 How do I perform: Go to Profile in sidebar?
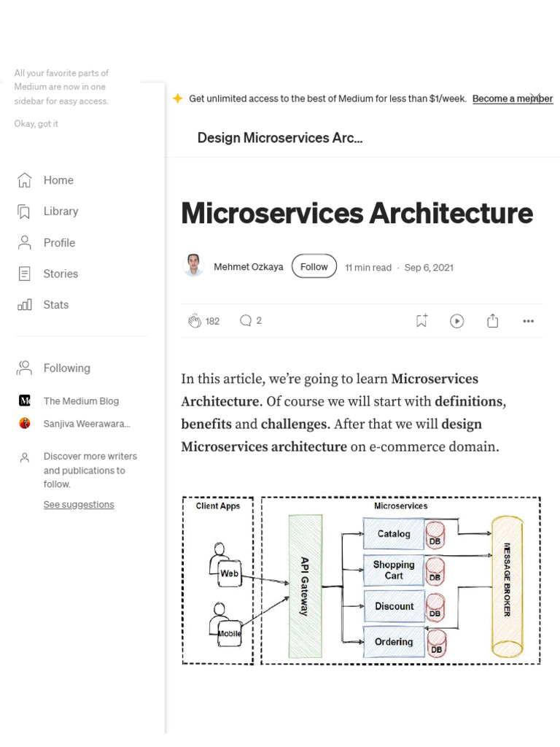(x=60, y=242)
